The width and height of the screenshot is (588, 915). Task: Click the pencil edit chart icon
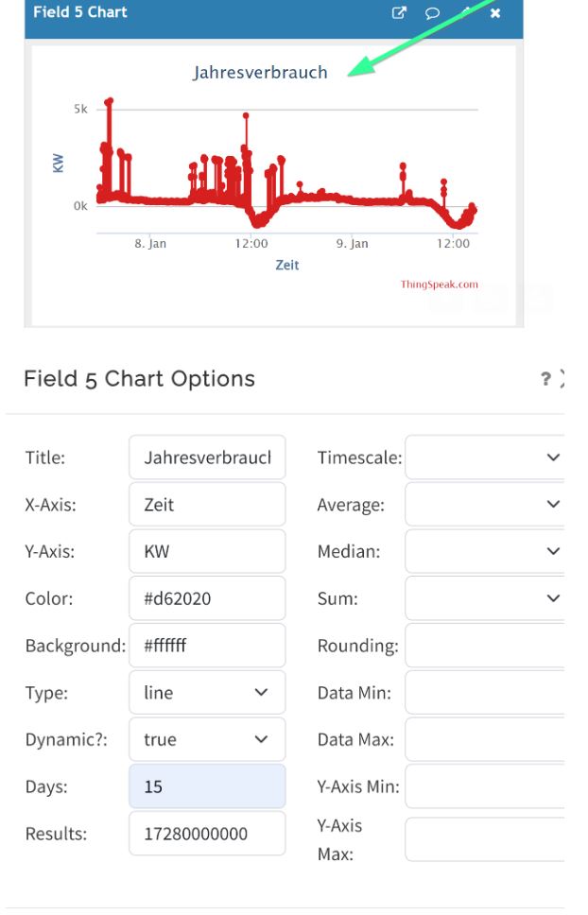464,13
